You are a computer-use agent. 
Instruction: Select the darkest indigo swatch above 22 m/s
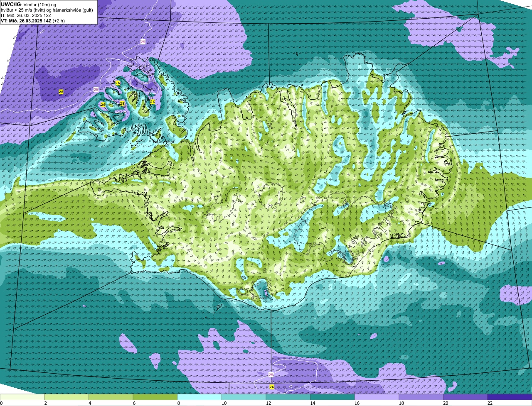tap(510, 397)
